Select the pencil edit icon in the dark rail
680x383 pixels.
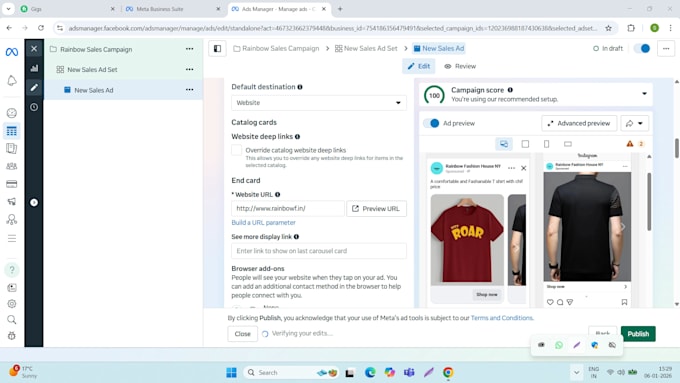(x=34, y=88)
